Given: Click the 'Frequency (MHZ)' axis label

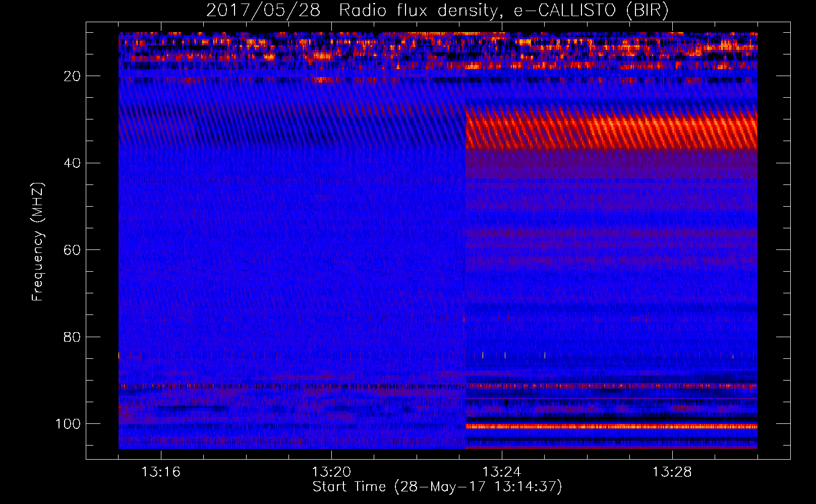Looking at the screenshot, I should pos(38,242).
